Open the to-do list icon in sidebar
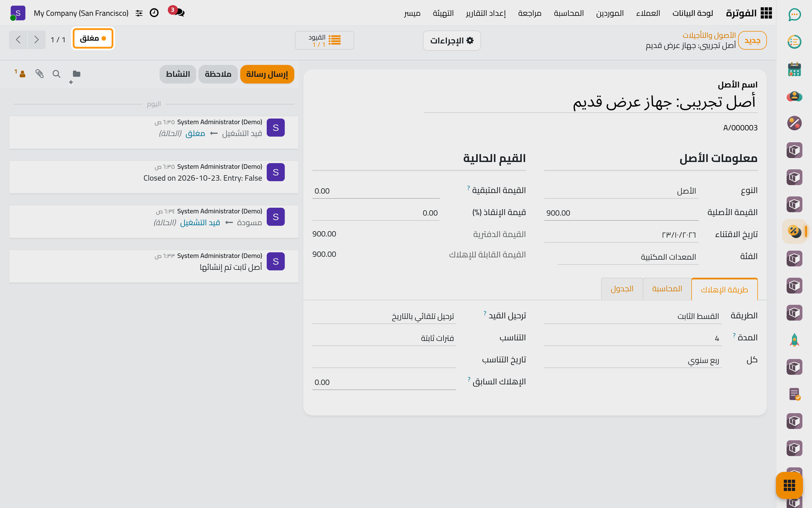 [x=794, y=42]
